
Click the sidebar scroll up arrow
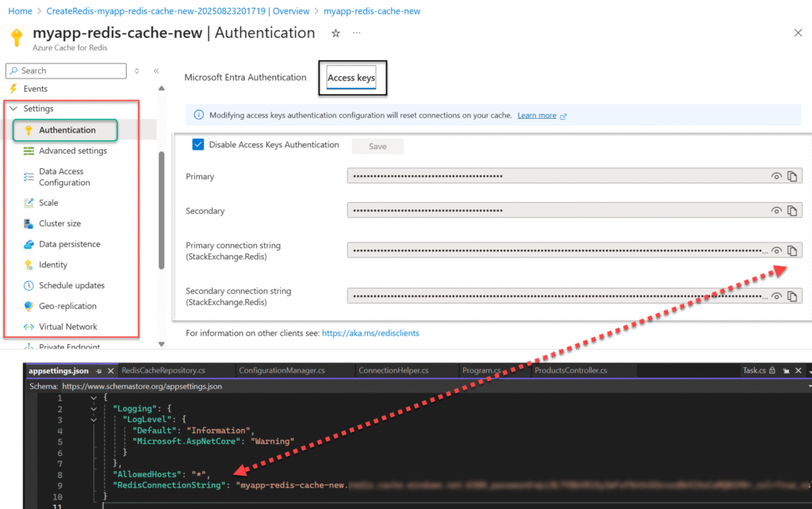pos(162,89)
